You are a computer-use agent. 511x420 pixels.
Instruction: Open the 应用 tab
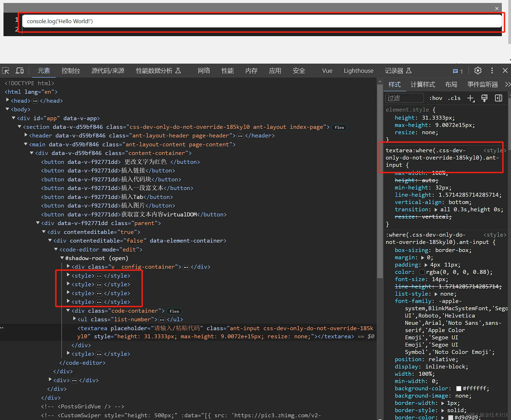(x=275, y=71)
